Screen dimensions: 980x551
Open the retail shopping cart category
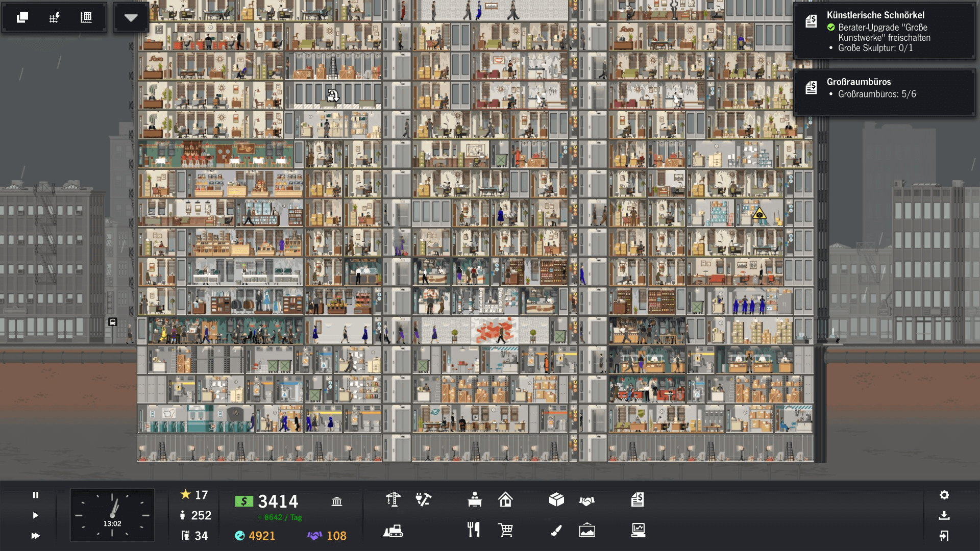tap(505, 531)
